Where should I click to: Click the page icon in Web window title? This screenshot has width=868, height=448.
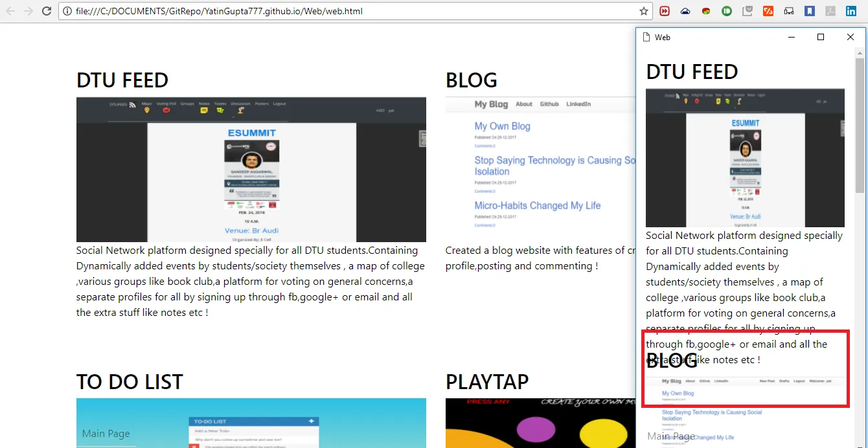[646, 37]
